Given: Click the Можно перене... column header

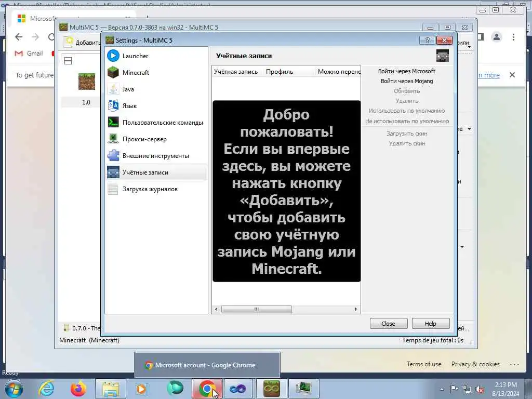Looking at the screenshot, I should [x=338, y=72].
